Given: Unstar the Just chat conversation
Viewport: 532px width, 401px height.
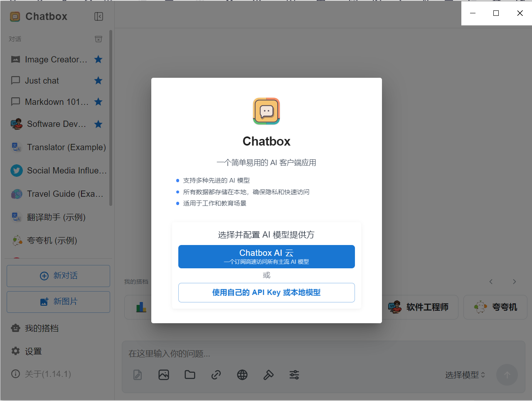Looking at the screenshot, I should (x=99, y=81).
